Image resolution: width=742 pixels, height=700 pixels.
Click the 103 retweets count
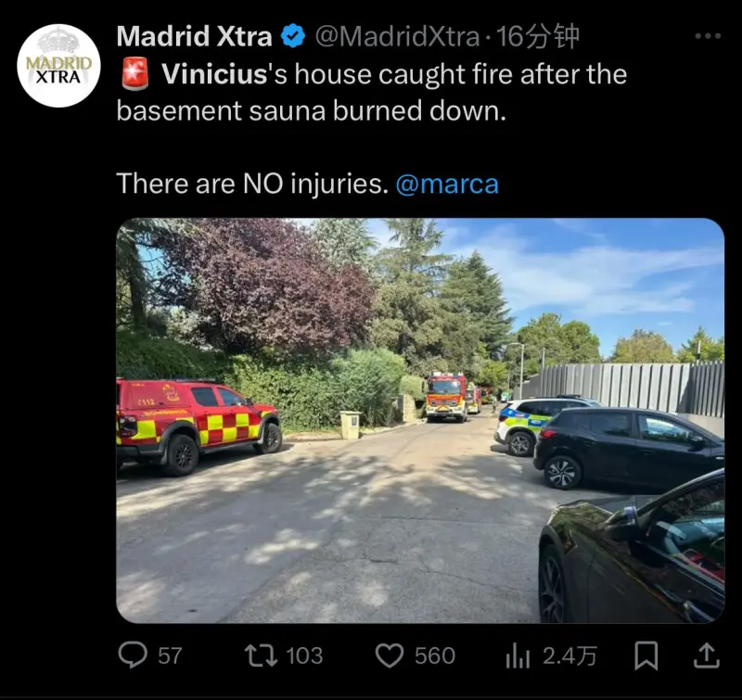coord(304,656)
